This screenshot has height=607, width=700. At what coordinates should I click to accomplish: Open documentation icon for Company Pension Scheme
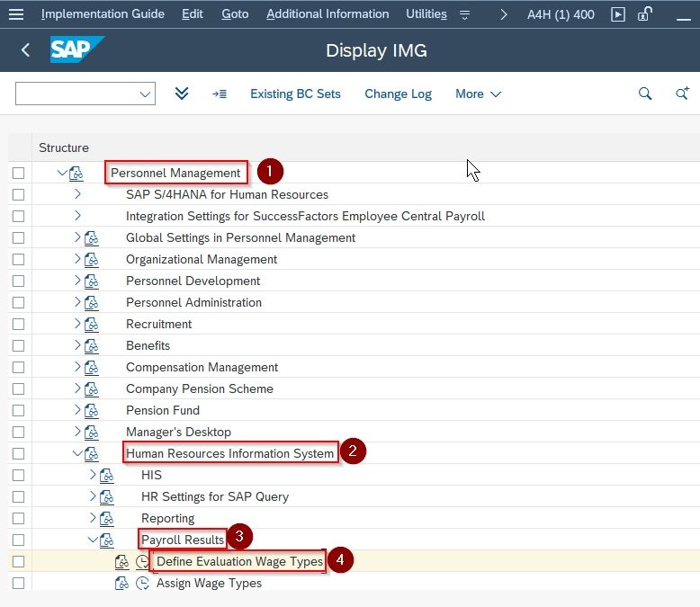92,388
